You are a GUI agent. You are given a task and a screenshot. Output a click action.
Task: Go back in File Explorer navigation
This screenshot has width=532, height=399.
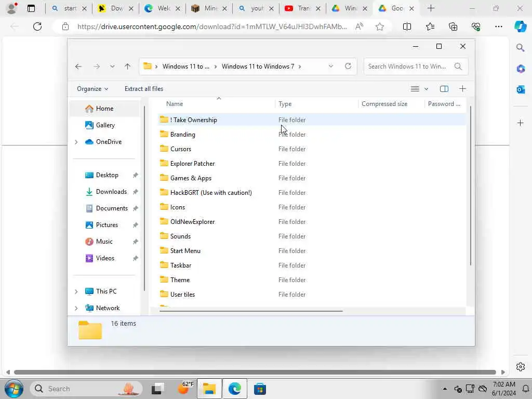pos(78,66)
